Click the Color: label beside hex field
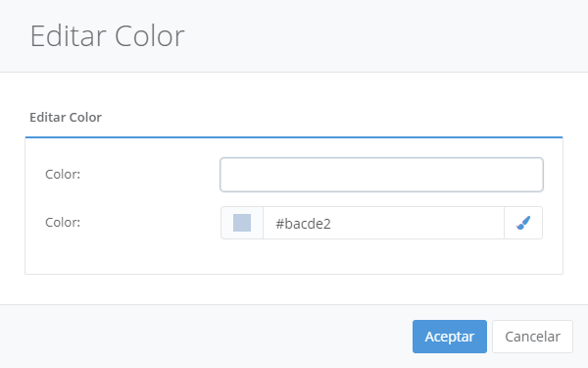The height and width of the screenshot is (368, 588). click(x=63, y=223)
